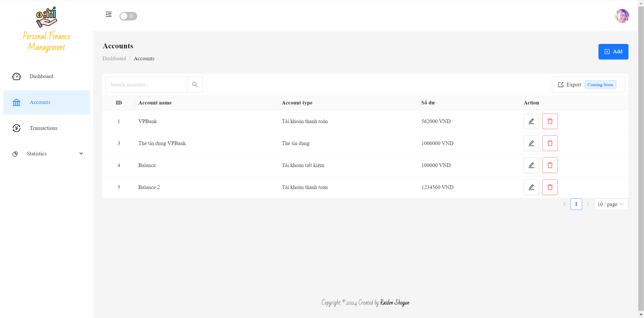Select page 1 in pagination

tap(576, 204)
